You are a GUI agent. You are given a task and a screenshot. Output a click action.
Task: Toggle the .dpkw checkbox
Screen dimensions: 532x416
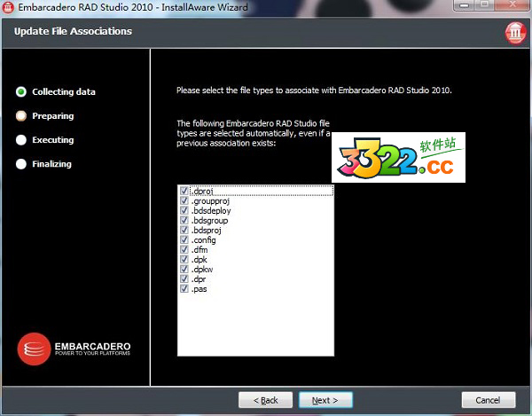pyautogui.click(x=184, y=269)
